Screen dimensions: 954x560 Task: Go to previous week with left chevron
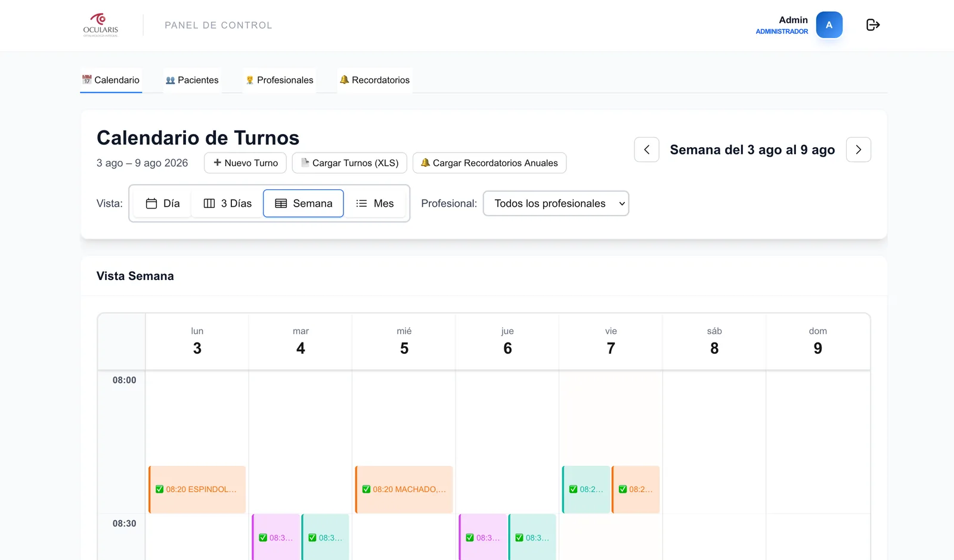[x=646, y=150]
